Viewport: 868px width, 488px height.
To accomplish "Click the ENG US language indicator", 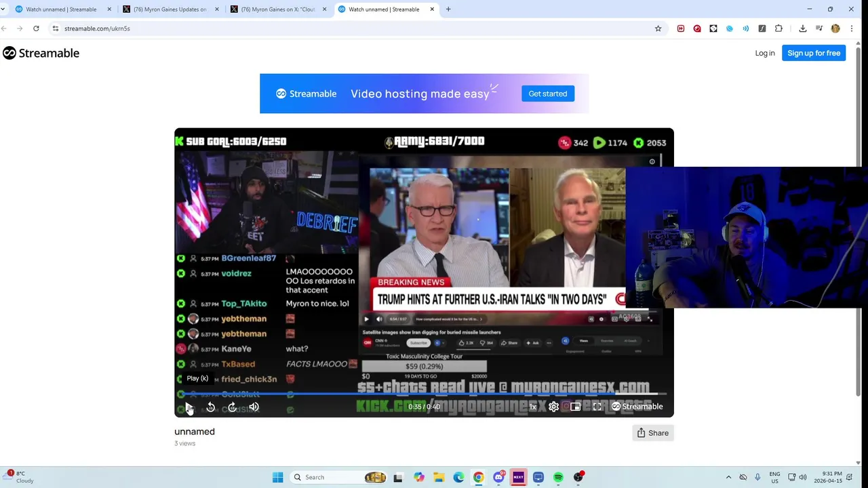I will 774,477.
